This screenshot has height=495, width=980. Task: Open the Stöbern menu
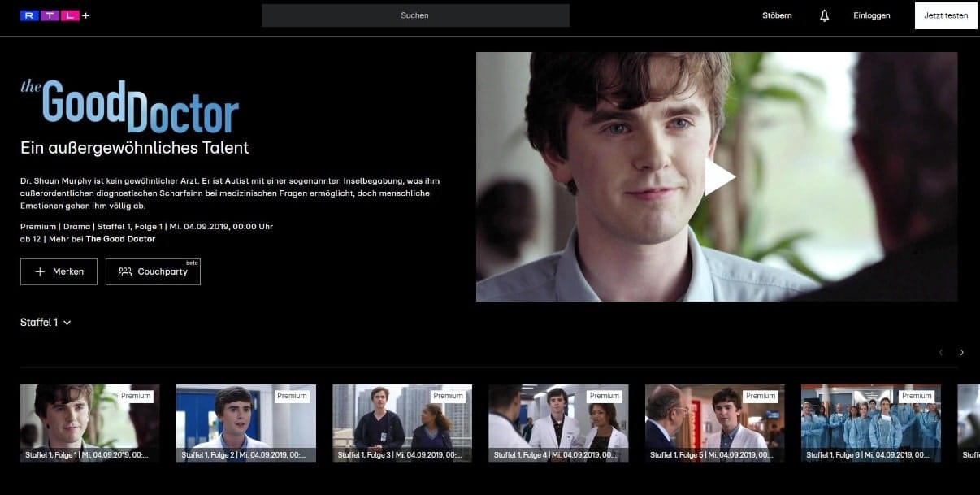pos(777,15)
